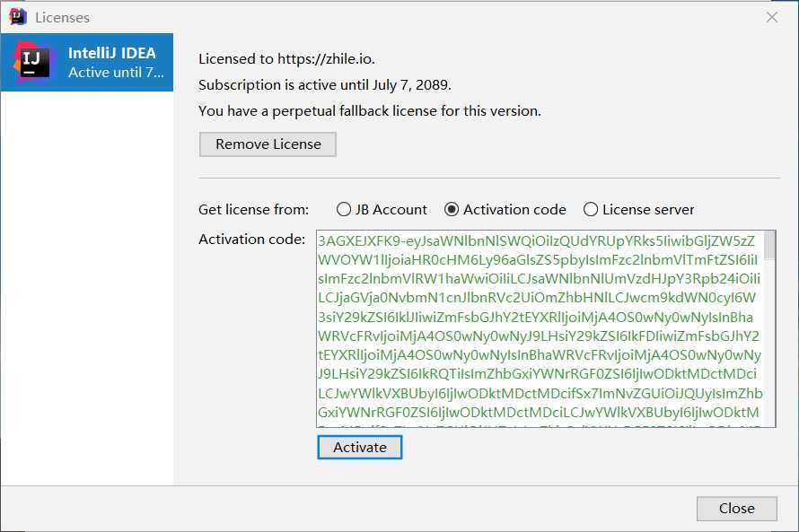Click the 'Get license from:' label
Image resolution: width=799 pixels, height=532 pixels.
point(254,209)
